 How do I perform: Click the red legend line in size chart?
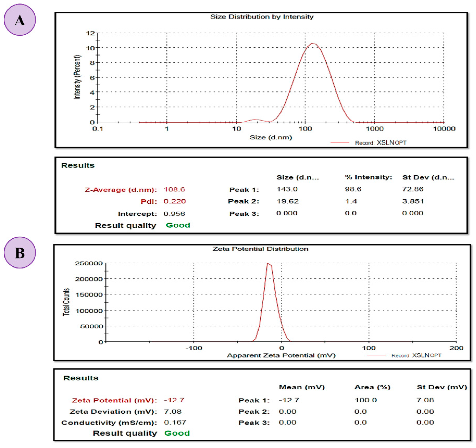point(340,143)
